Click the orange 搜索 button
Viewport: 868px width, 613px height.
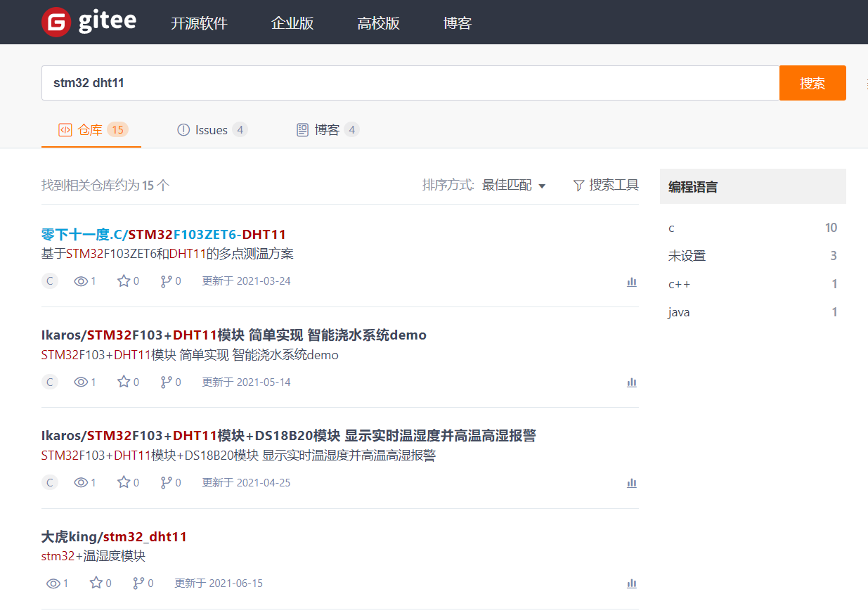(812, 83)
